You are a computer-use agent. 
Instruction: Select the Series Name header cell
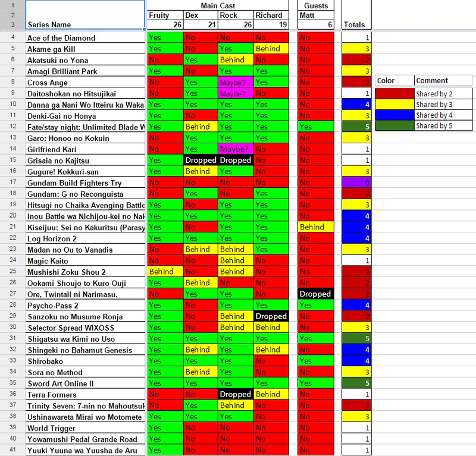[x=85, y=15]
